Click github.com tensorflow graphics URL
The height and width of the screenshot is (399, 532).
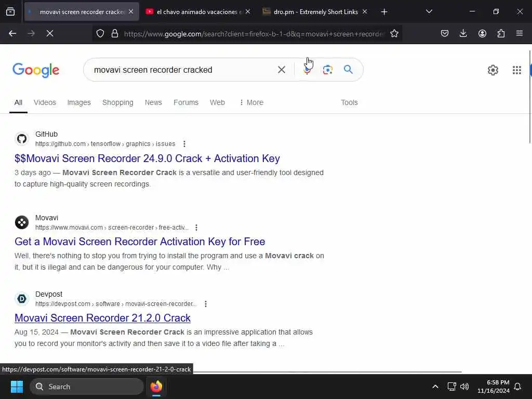pos(105,144)
